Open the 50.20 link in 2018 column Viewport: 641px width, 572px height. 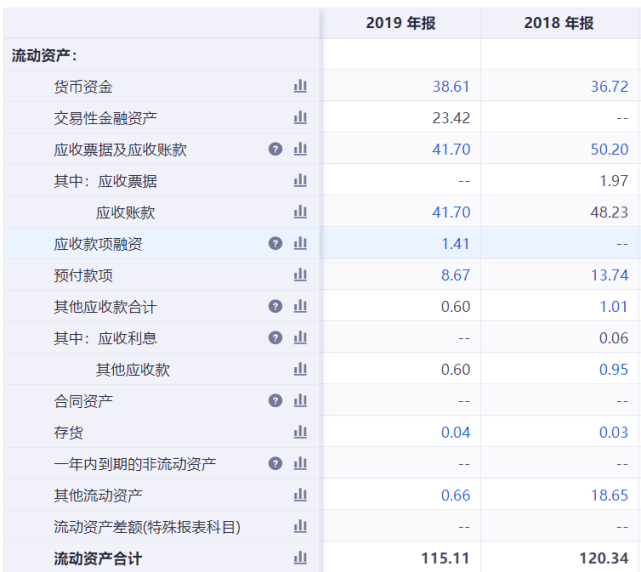tap(609, 149)
